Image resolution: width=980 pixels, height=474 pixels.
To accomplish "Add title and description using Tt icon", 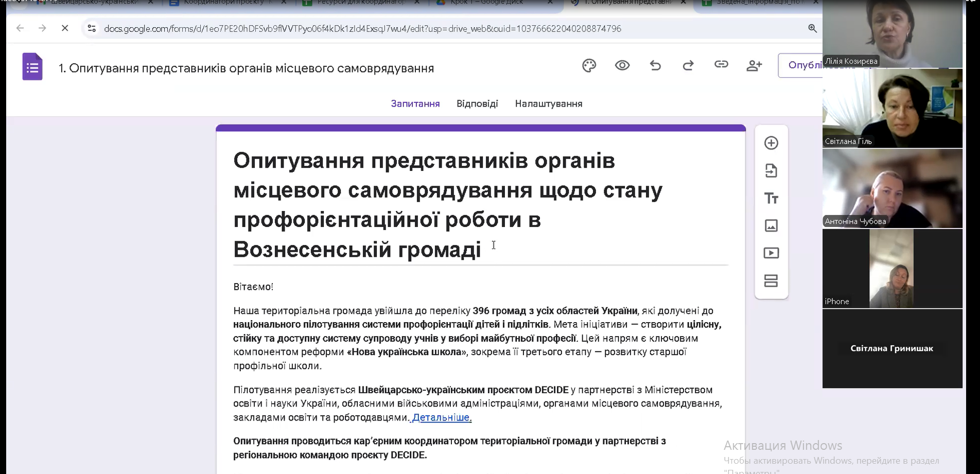I will (771, 198).
